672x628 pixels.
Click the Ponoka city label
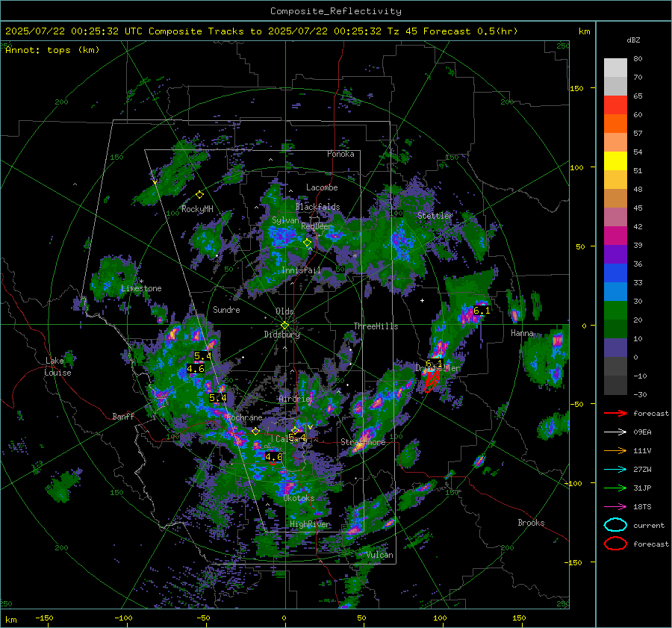click(340, 154)
